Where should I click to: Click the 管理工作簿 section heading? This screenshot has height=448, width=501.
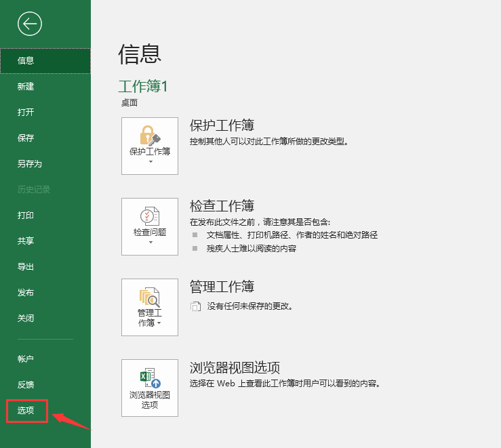pos(222,287)
